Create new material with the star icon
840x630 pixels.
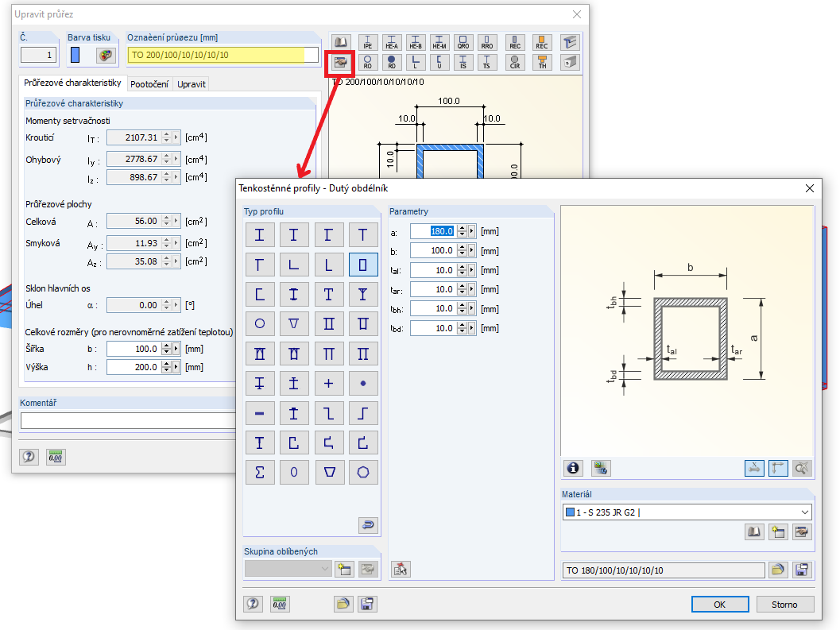778,532
